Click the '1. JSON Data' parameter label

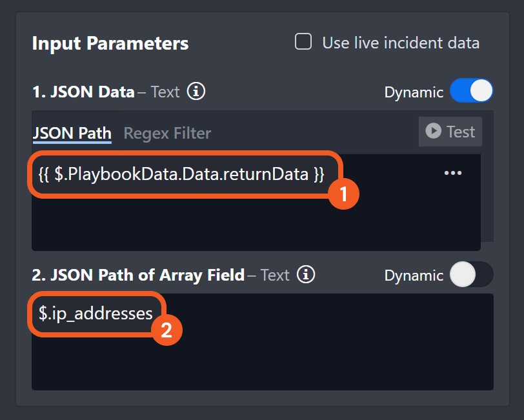[x=83, y=92]
